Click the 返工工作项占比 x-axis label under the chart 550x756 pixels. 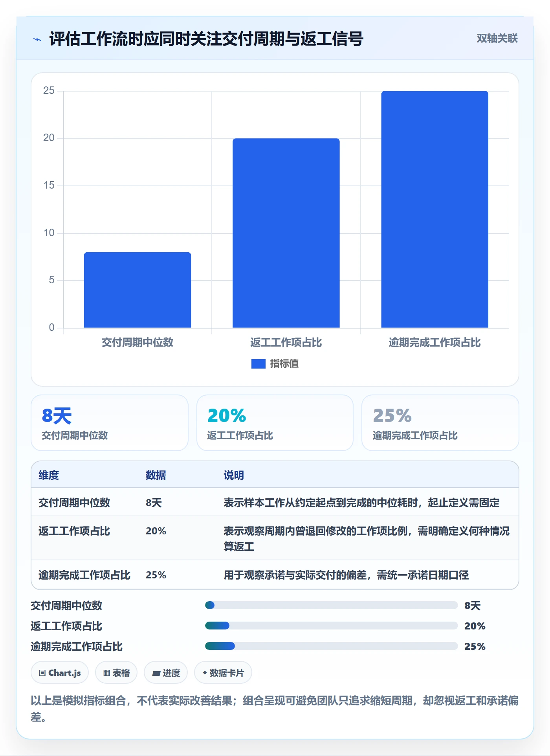pyautogui.click(x=286, y=342)
